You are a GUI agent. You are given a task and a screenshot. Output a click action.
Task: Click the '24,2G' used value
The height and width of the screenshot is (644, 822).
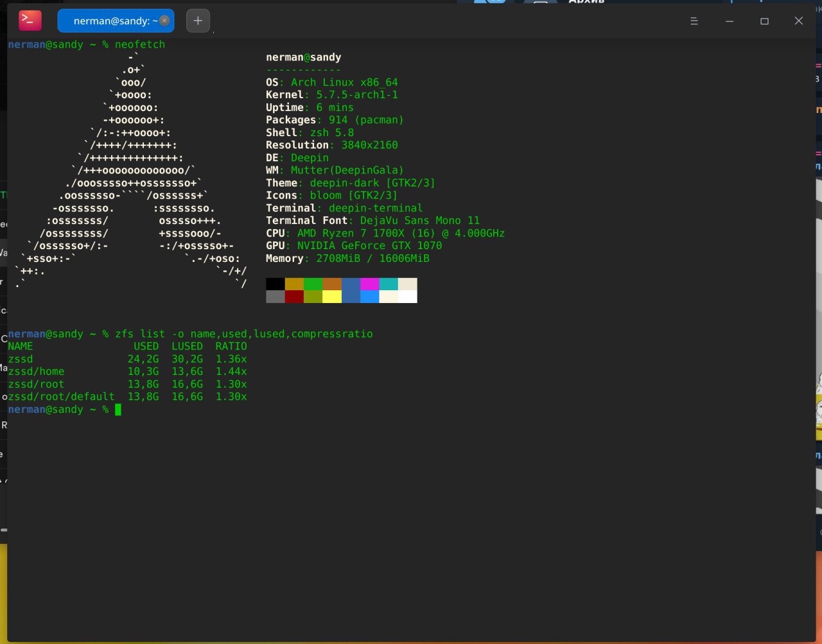[143, 359]
